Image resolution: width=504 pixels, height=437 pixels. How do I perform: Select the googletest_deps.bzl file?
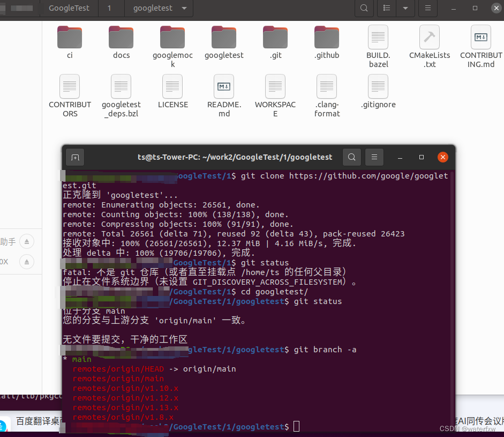pyautogui.click(x=121, y=96)
